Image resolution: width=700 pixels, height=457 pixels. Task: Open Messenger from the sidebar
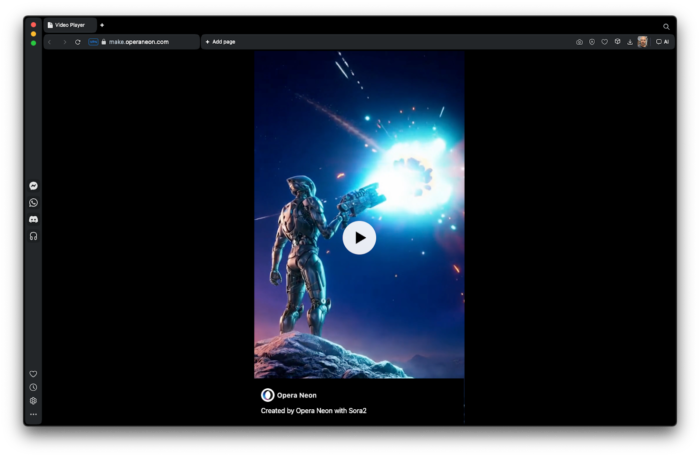tap(33, 186)
